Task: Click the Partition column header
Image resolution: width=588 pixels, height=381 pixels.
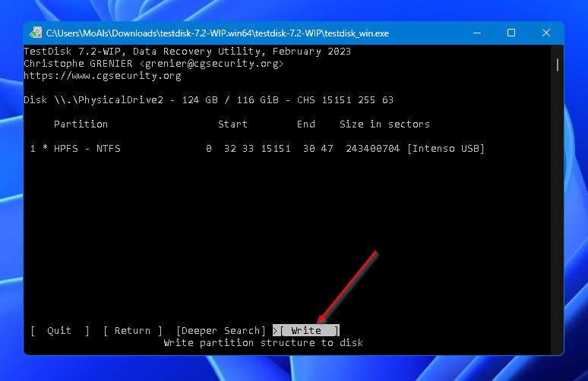Action: (81, 124)
